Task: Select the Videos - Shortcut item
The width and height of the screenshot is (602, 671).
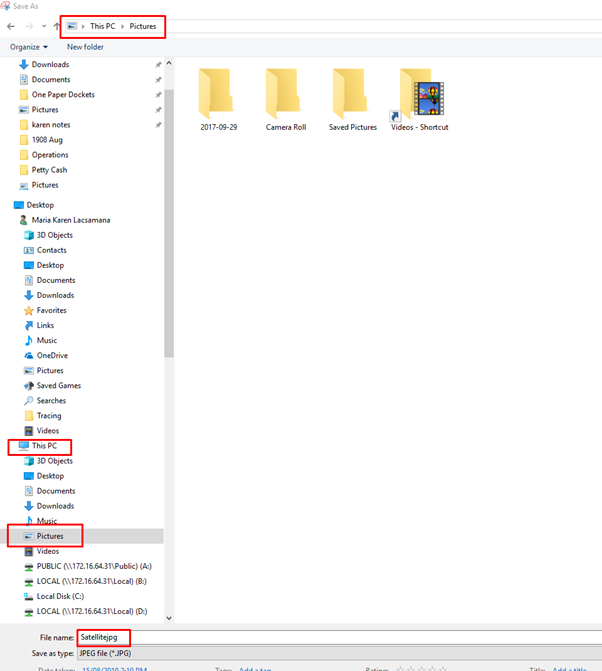Action: pyautogui.click(x=419, y=100)
